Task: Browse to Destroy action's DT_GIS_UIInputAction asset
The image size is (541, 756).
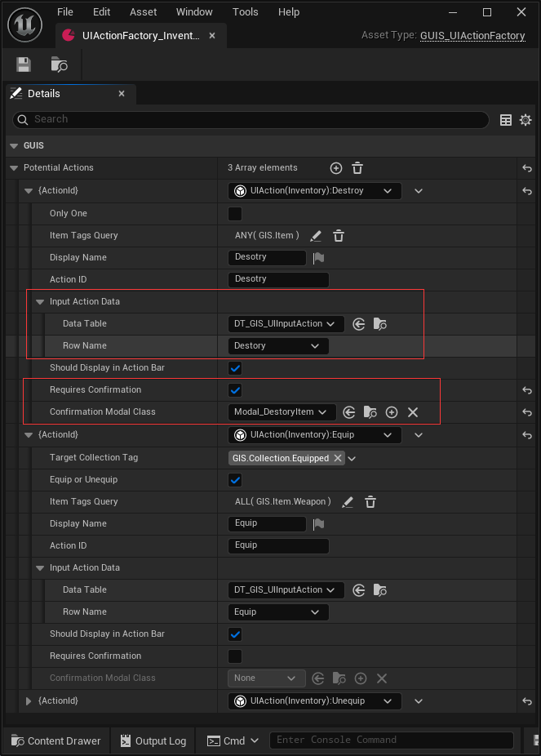Action: pos(380,324)
